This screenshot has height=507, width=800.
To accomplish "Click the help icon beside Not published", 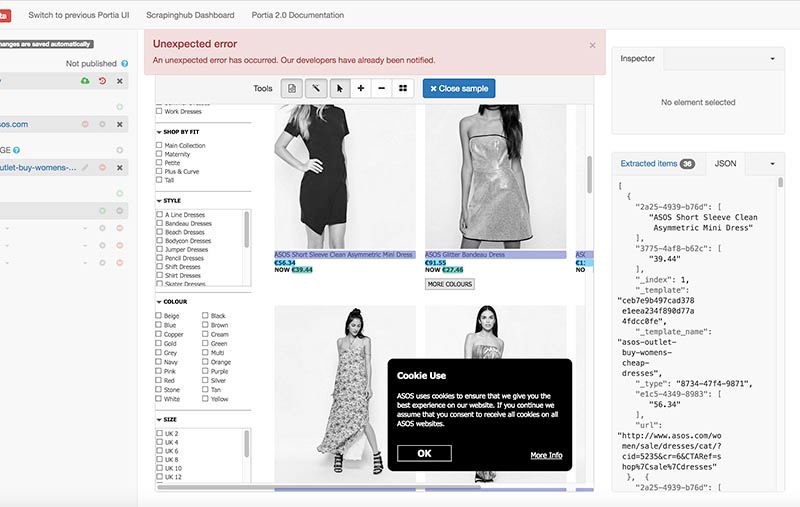I will coord(124,64).
